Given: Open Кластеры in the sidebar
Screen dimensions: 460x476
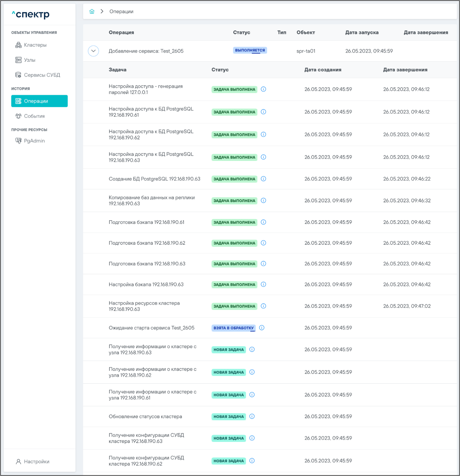Looking at the screenshot, I should coord(35,45).
